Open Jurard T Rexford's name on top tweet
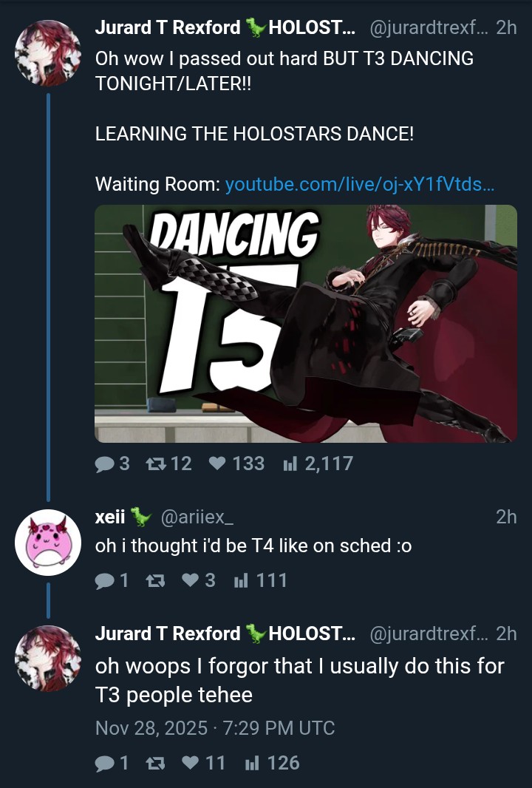The image size is (532, 788). pyautogui.click(x=168, y=27)
